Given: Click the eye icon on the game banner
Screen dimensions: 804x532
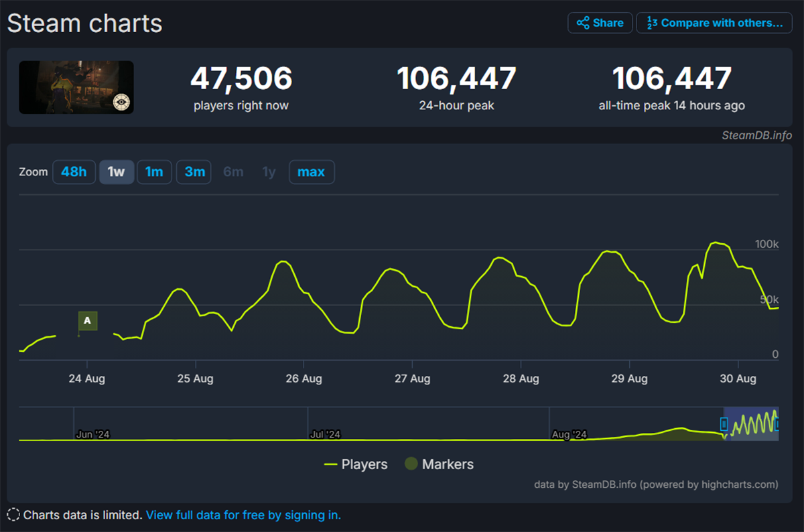Looking at the screenshot, I should (x=121, y=102).
